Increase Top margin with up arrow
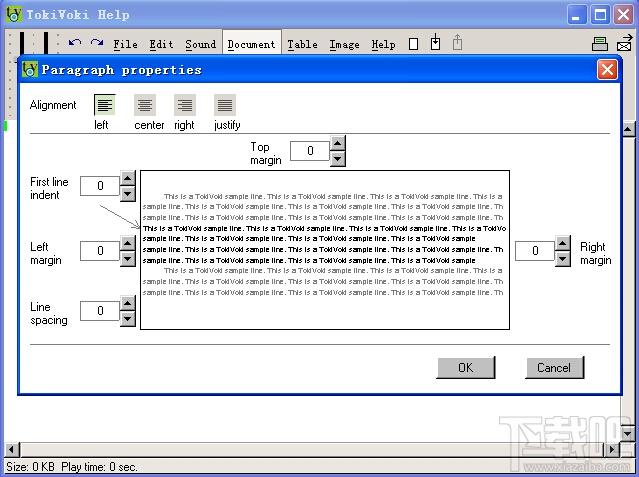Screen dimensions: 639x477 point(337,144)
